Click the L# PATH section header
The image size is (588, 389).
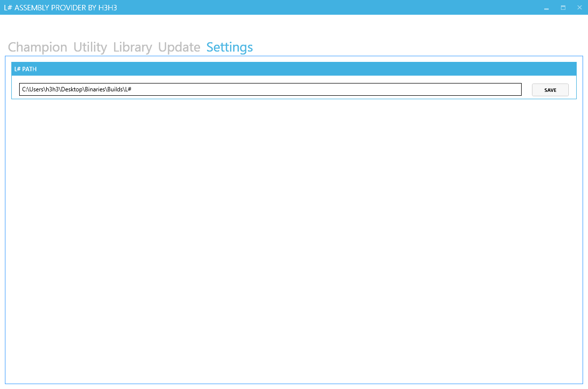pos(294,69)
